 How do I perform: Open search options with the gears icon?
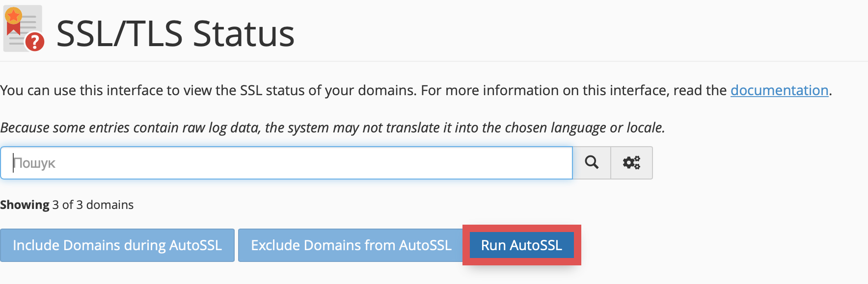click(631, 162)
